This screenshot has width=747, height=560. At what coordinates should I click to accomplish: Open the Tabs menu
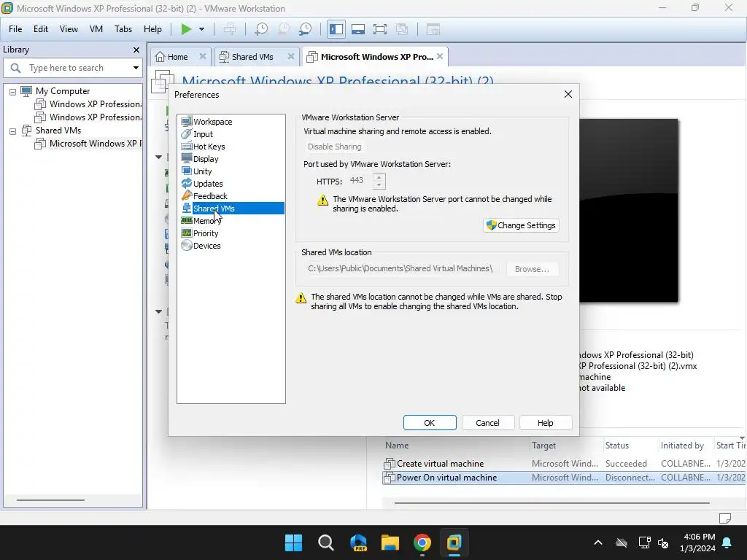point(123,29)
